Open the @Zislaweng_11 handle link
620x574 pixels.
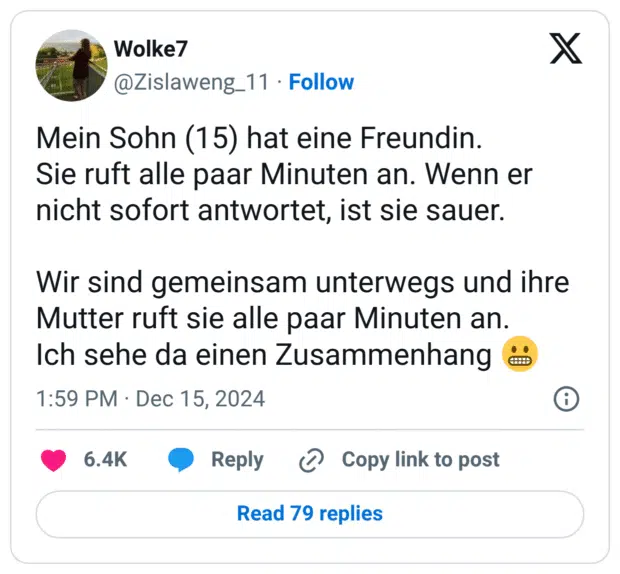(x=191, y=82)
